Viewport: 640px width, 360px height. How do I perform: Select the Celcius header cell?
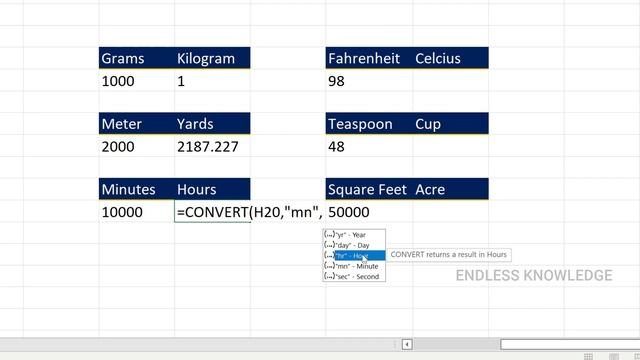pos(451,58)
